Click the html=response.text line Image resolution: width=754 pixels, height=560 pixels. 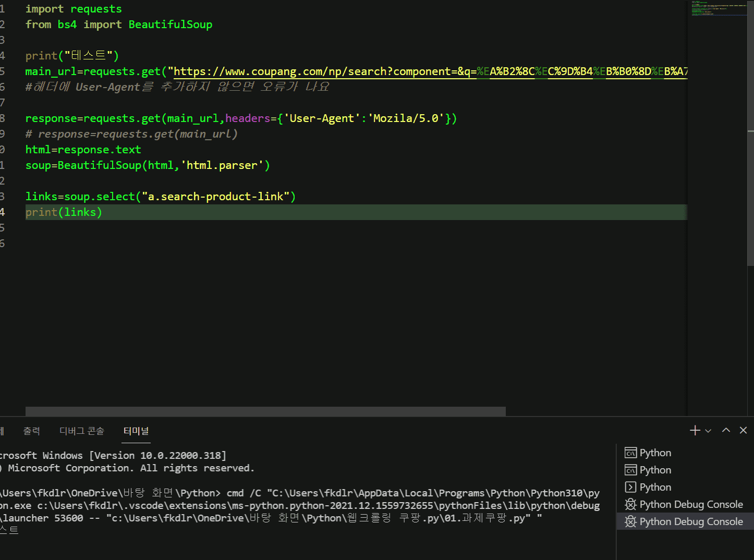(83, 150)
